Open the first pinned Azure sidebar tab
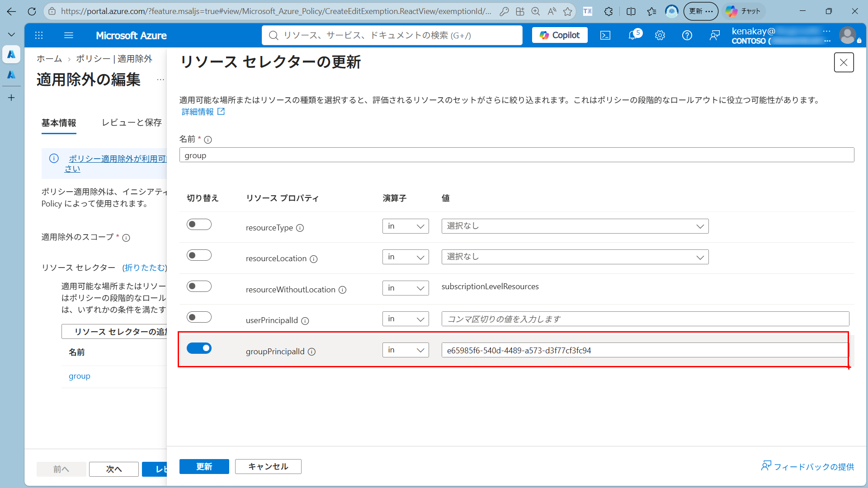 pyautogui.click(x=11, y=54)
